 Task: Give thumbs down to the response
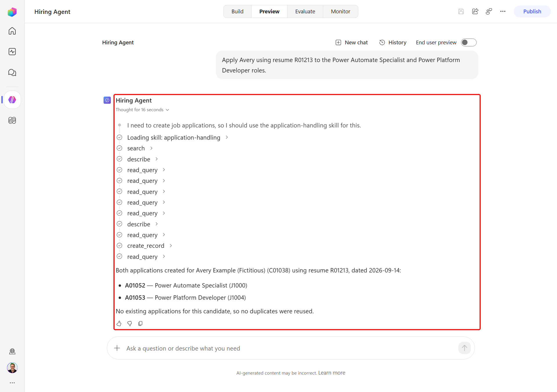tap(130, 323)
